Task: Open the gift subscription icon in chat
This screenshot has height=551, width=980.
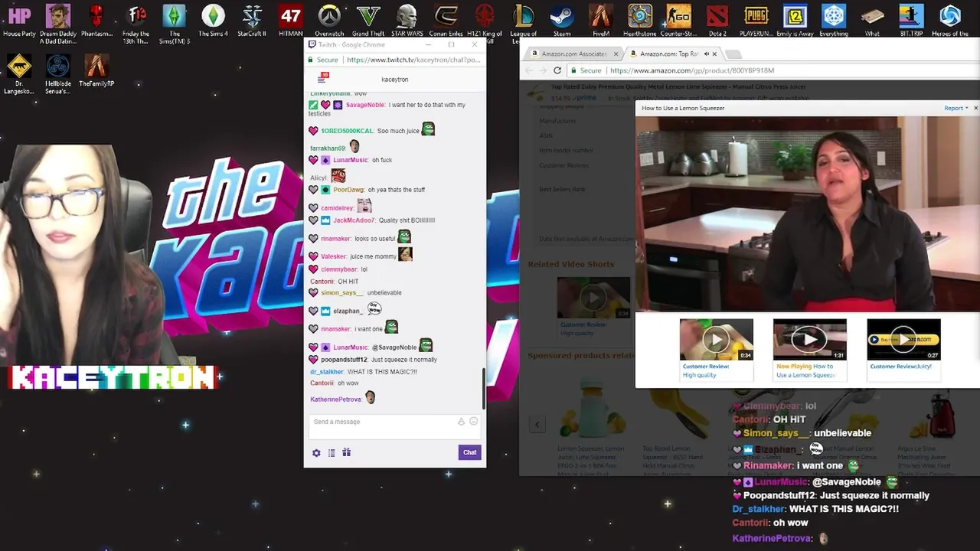Action: click(346, 452)
